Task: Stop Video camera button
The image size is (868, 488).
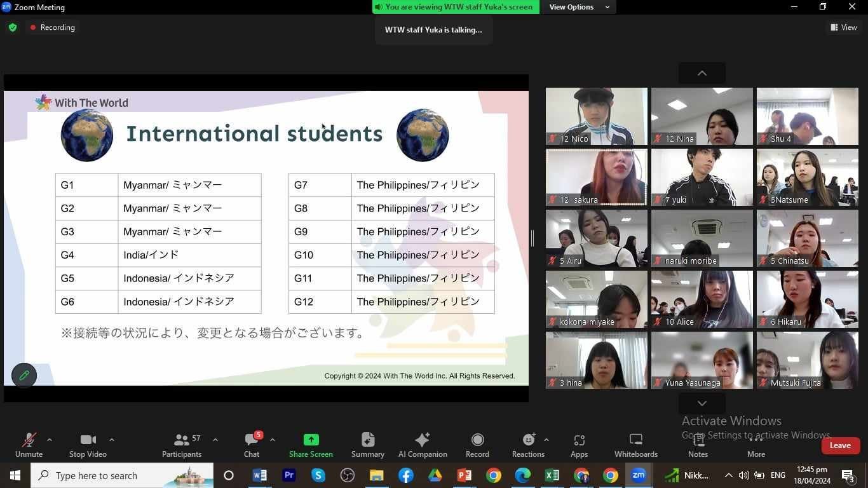Action: pyautogui.click(x=88, y=445)
